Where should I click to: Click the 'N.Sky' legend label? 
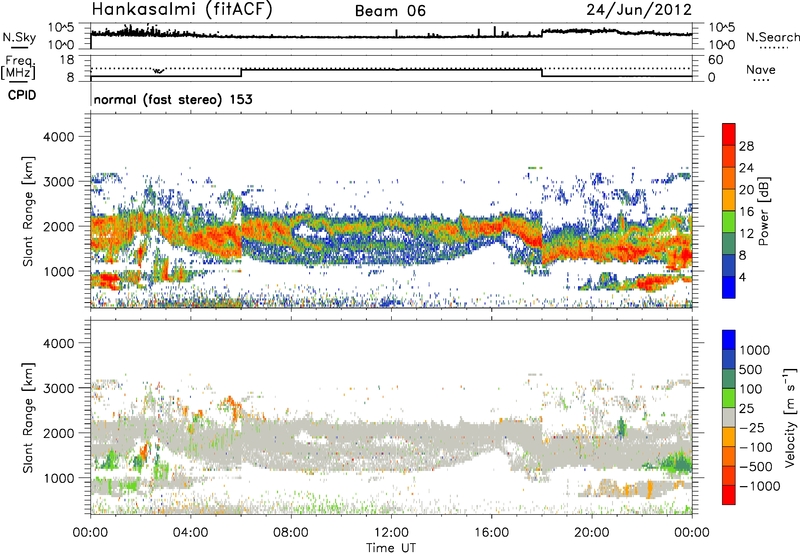19,37
